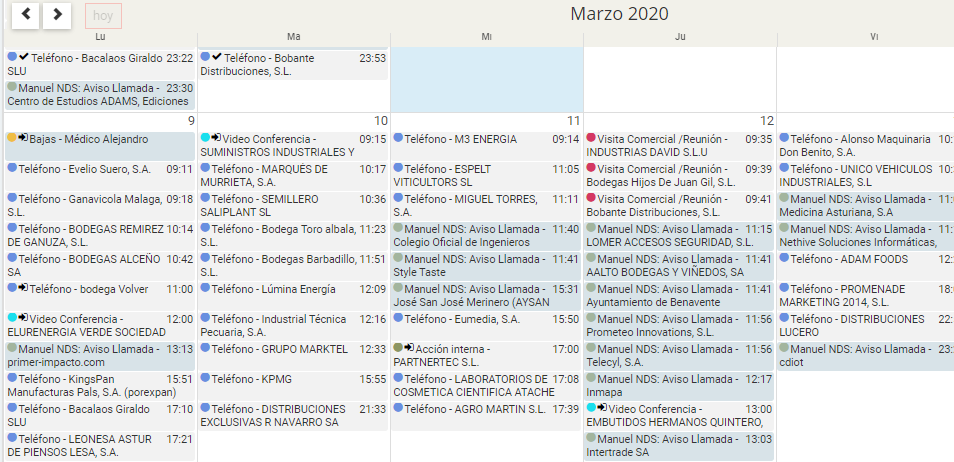
Task: Click the arrow icon on Bajas Médico Alejandro
Action: [23, 138]
